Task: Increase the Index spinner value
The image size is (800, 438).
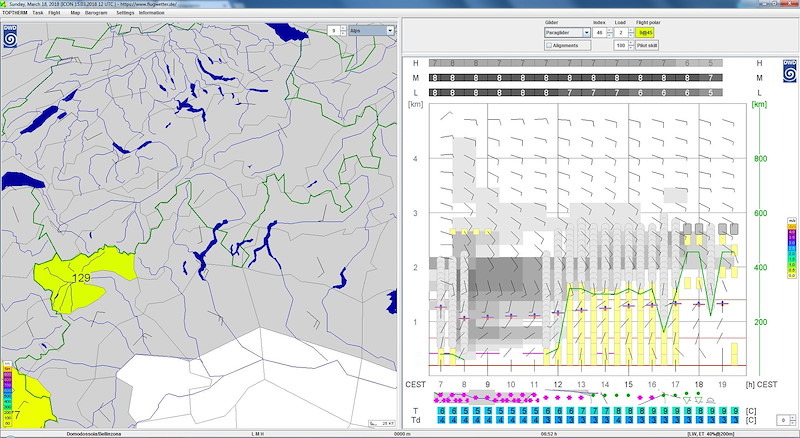Action: coord(609,30)
